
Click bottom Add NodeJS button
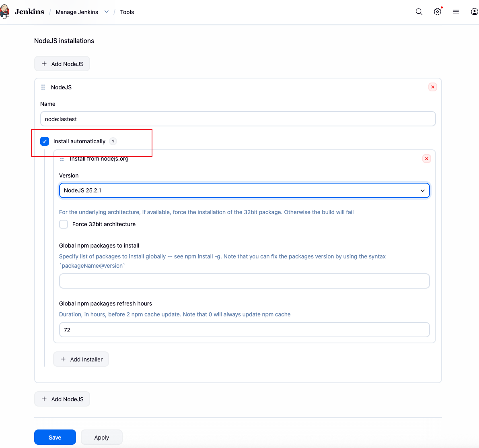click(x=62, y=399)
